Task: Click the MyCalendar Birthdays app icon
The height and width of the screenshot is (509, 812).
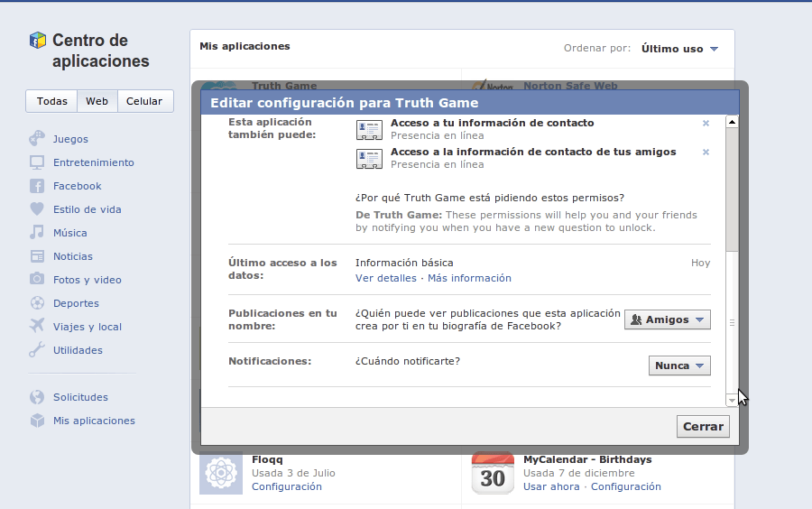Action: [x=493, y=473]
